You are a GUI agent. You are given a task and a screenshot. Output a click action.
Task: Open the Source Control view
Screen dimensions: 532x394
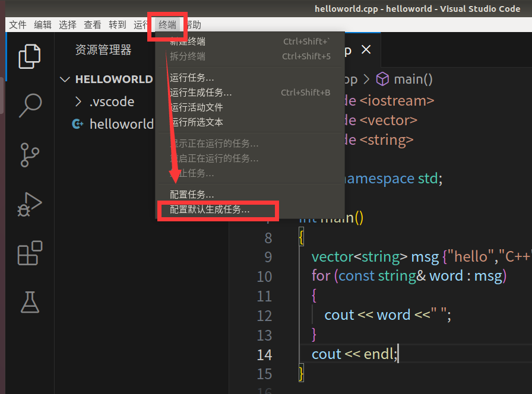pyautogui.click(x=30, y=155)
